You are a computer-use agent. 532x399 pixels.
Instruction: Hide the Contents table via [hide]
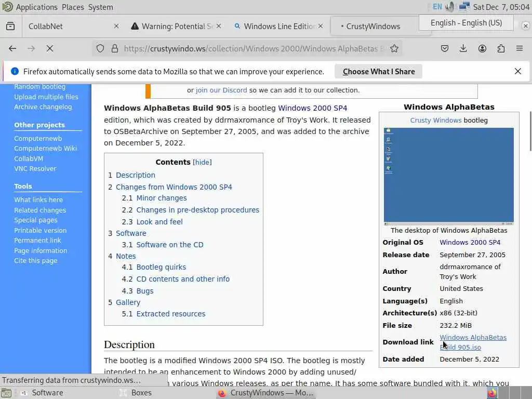click(202, 162)
